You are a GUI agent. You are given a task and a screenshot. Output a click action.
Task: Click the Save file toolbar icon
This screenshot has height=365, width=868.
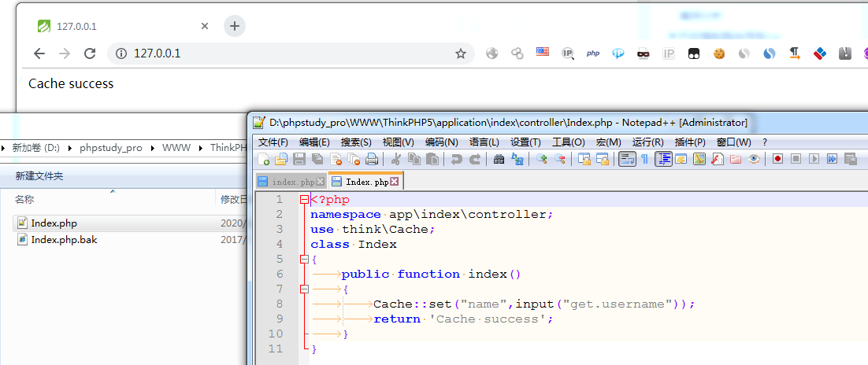pyautogui.click(x=299, y=159)
